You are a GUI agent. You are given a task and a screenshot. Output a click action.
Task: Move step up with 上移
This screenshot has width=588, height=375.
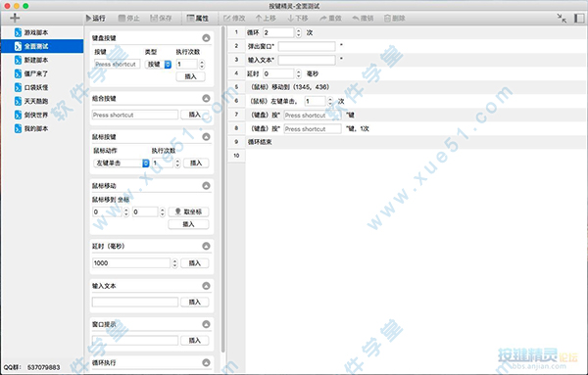click(x=266, y=18)
